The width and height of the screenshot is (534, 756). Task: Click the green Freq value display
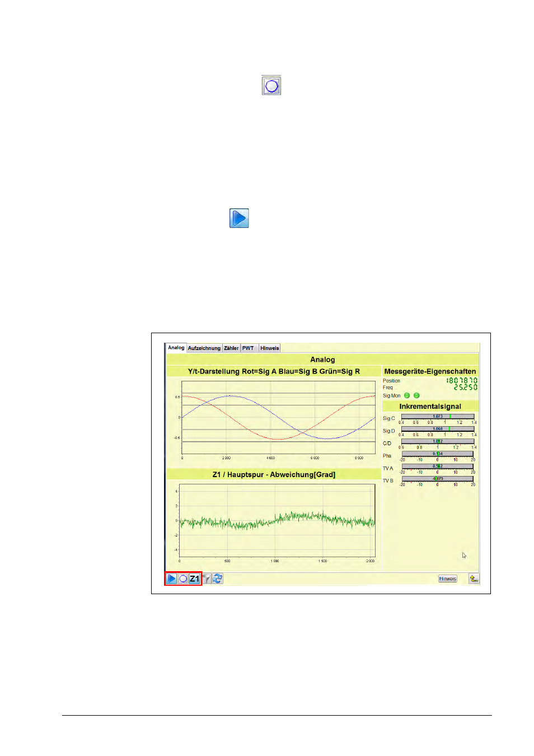(465, 387)
